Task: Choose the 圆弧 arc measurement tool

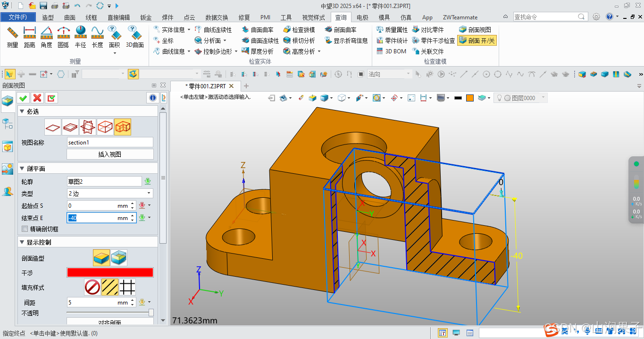Action: 63,37
